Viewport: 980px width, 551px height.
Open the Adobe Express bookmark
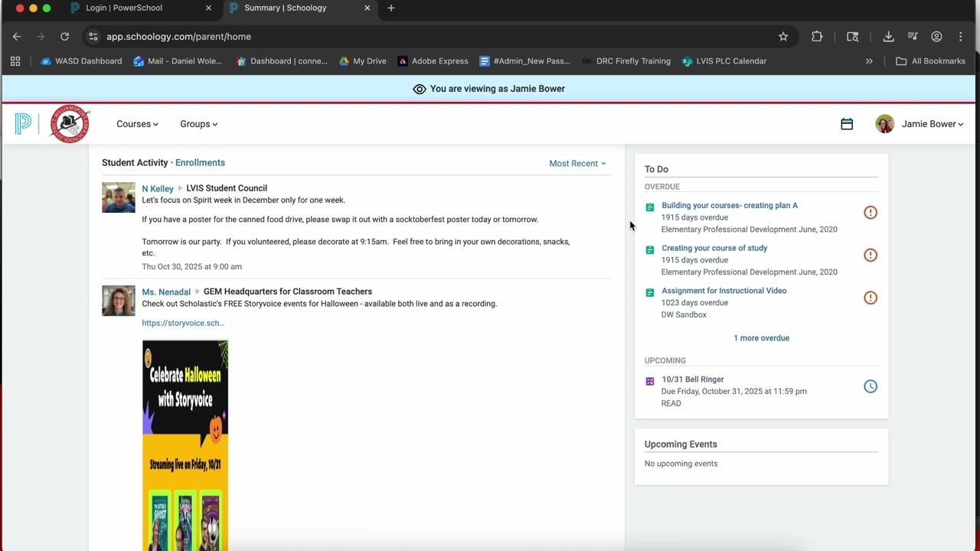pos(433,61)
